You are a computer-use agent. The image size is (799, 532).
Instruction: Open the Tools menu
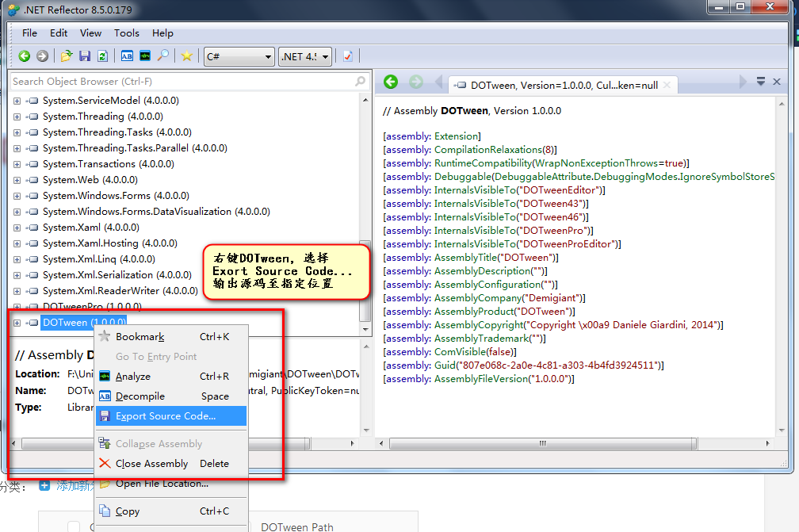pyautogui.click(x=126, y=33)
